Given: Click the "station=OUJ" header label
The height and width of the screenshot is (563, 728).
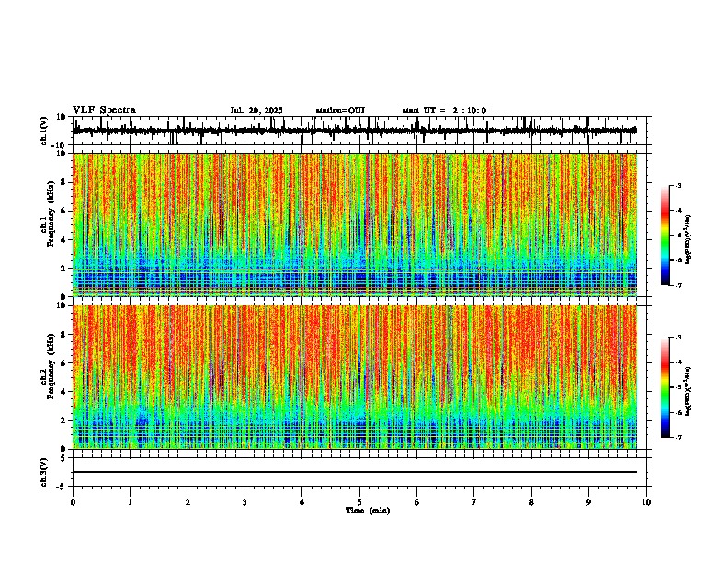Looking at the screenshot, I should 340,110.
